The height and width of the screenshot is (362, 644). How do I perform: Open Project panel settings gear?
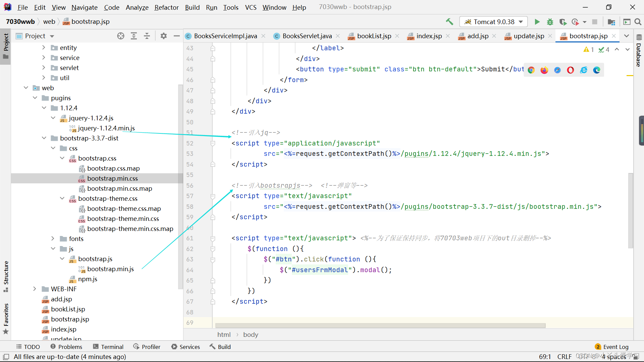[x=163, y=36]
